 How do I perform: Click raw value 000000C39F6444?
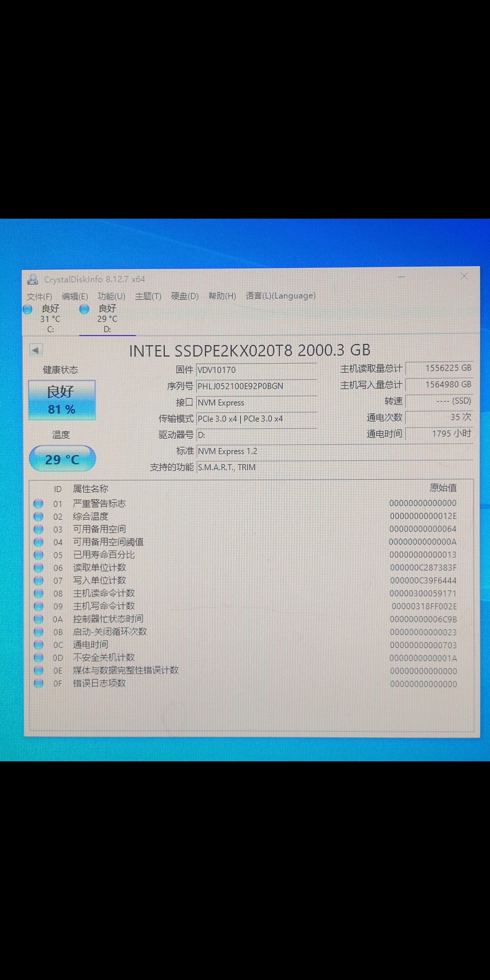pos(423,581)
